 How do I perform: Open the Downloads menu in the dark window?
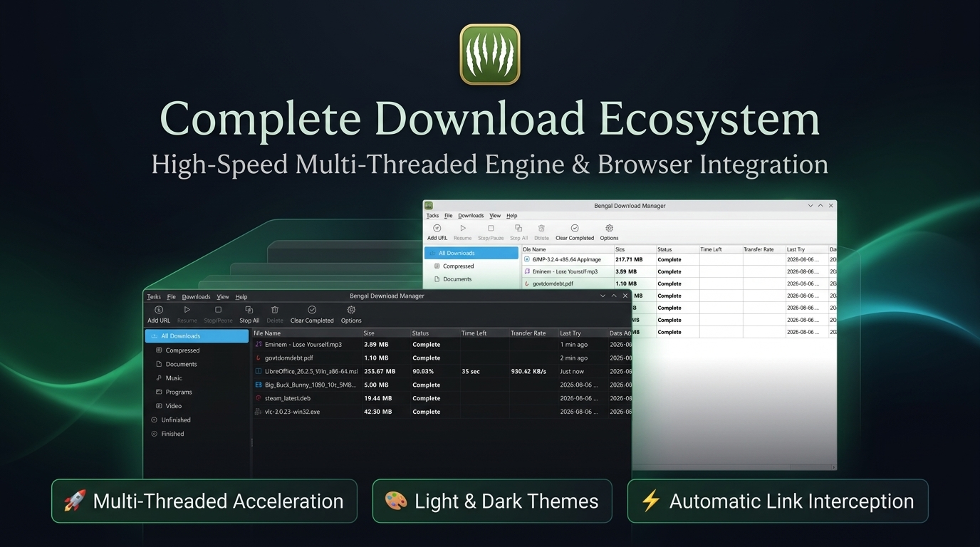[x=196, y=297]
